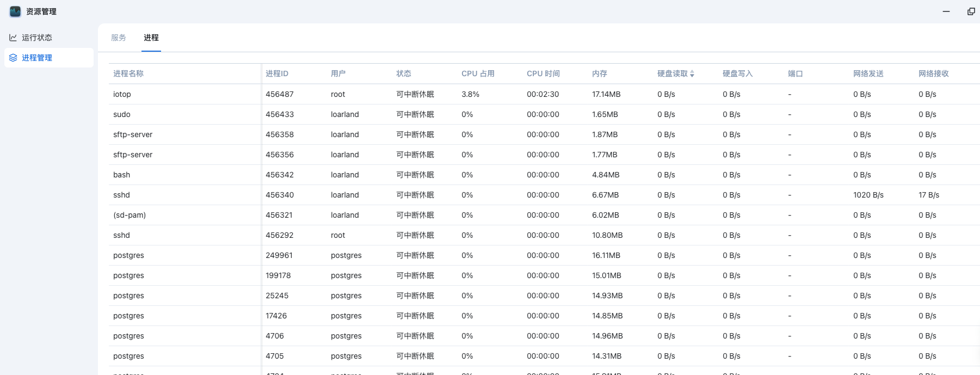Click the Resource Manager app icon
The image size is (980, 375).
(x=15, y=11)
